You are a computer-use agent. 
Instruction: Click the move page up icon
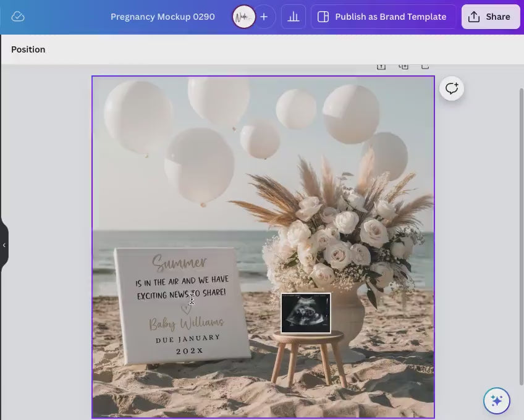pos(381,67)
